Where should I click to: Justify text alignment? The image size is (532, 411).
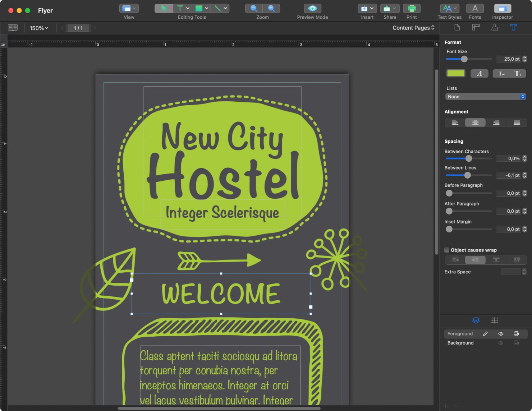(x=517, y=123)
